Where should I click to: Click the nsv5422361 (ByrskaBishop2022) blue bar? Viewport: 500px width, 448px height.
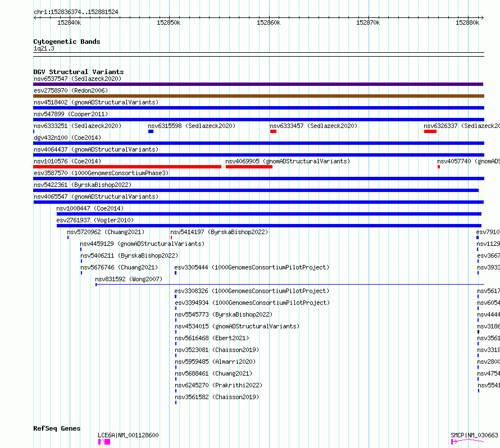coord(256,190)
